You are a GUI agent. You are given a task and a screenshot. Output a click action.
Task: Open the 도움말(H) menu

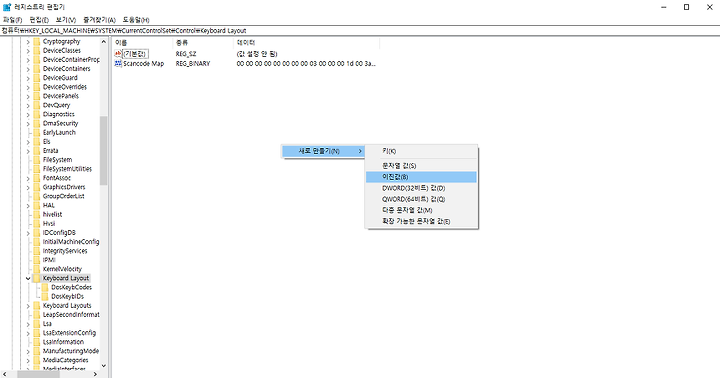(x=136, y=20)
